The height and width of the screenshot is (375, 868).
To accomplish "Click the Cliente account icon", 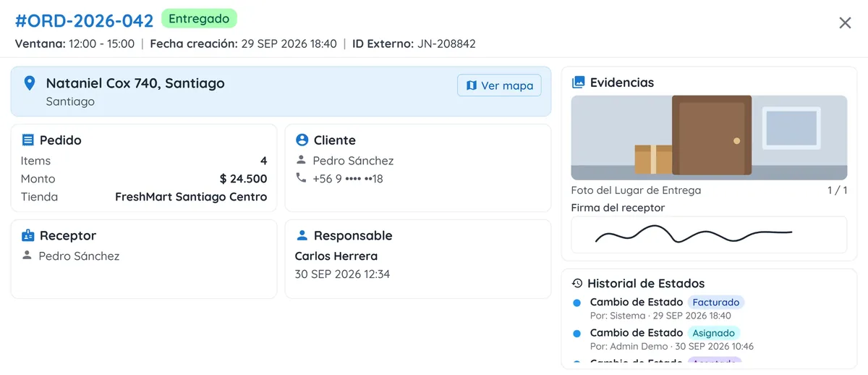I will 302,140.
